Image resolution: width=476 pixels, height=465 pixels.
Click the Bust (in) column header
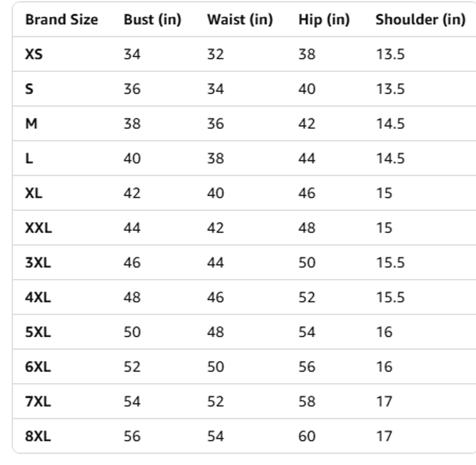(x=152, y=20)
